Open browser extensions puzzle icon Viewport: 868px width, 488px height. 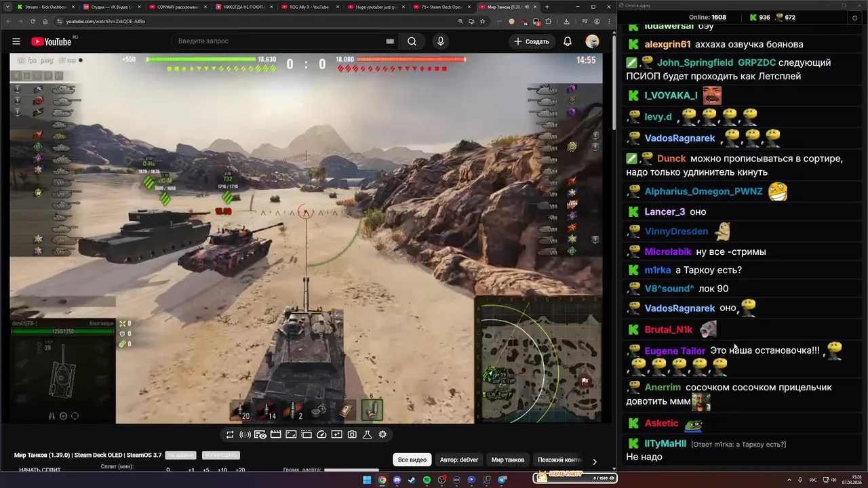pos(548,21)
